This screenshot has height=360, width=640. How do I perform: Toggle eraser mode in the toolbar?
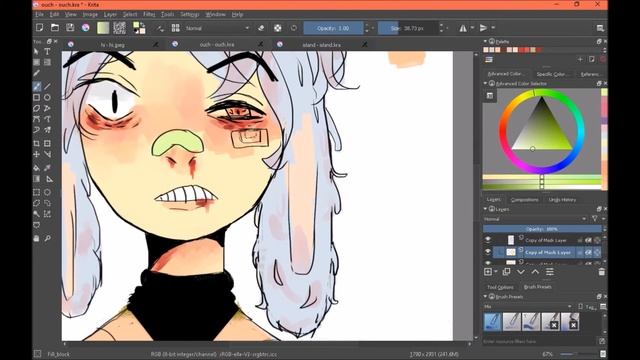tap(261, 28)
